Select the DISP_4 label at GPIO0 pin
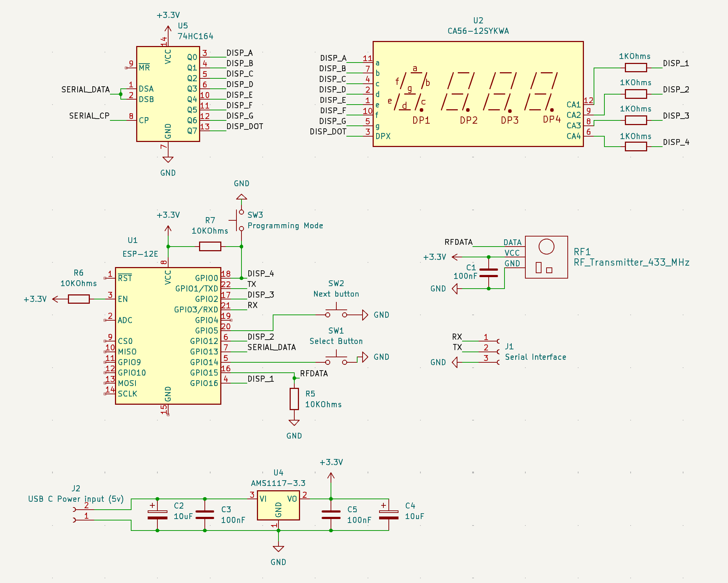The image size is (728, 583). (261, 274)
